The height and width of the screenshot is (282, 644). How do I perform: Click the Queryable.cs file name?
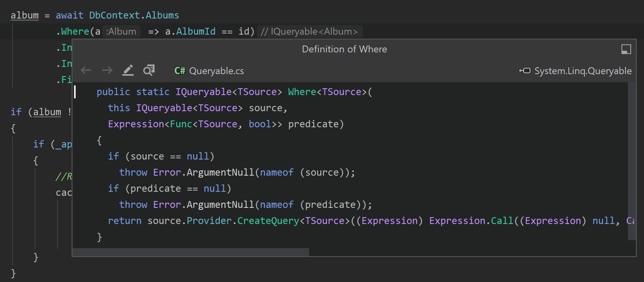pyautogui.click(x=217, y=71)
